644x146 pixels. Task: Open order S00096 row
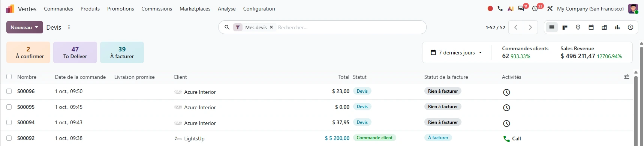coord(317,92)
